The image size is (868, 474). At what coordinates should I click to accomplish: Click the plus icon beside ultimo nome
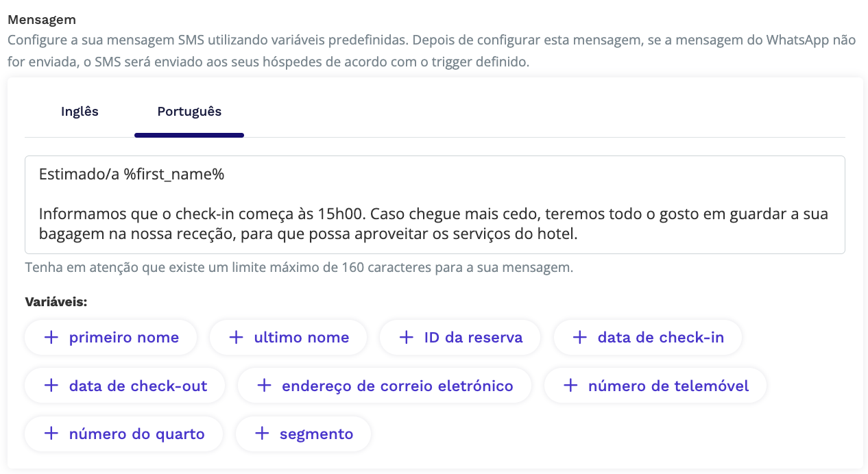point(236,338)
